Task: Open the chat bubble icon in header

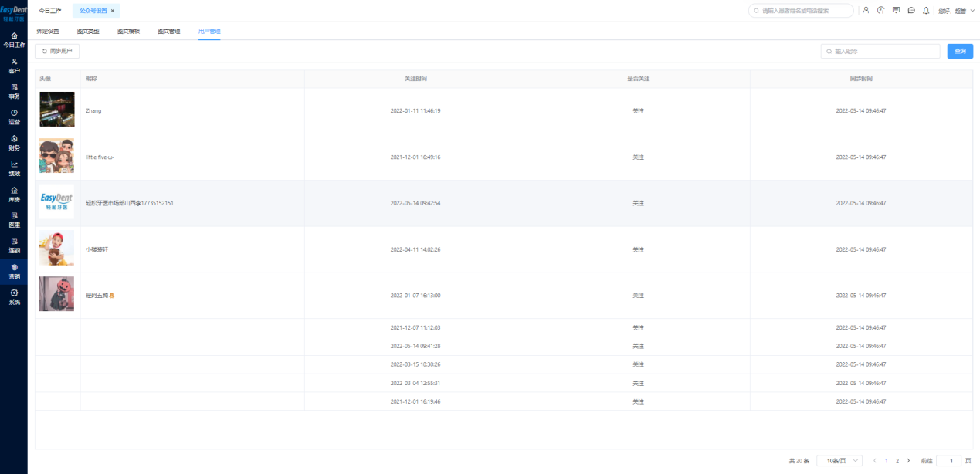Action: coord(911,10)
